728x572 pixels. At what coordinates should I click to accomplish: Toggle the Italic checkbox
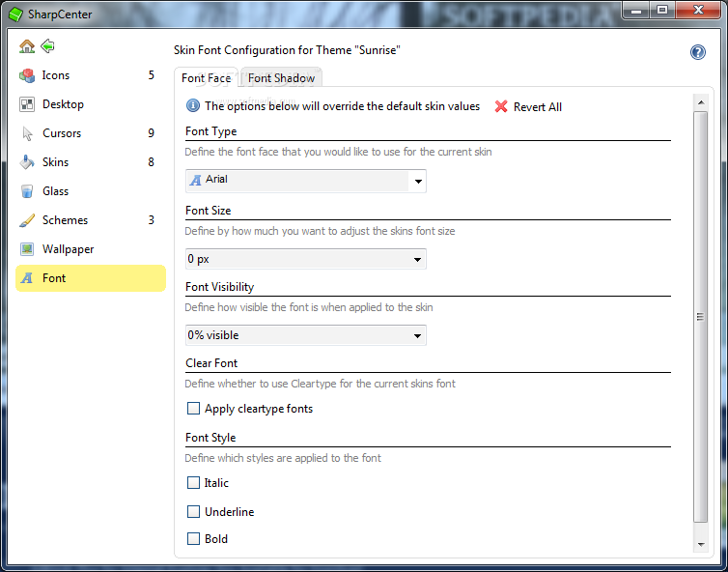point(193,483)
